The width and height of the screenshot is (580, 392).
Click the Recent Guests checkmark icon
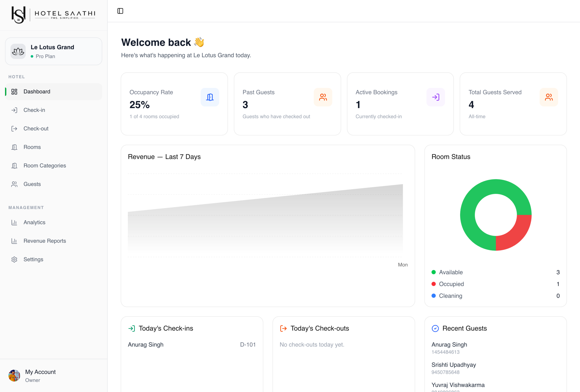435,328
